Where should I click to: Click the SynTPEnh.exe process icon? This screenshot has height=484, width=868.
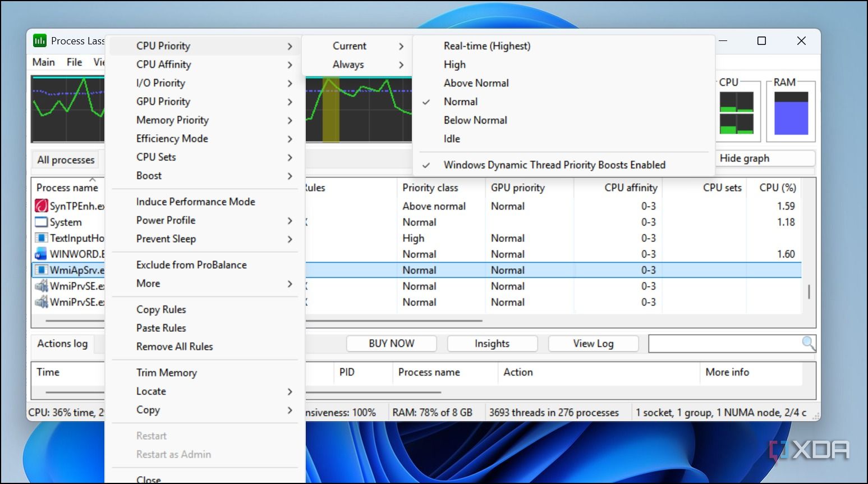(x=41, y=206)
